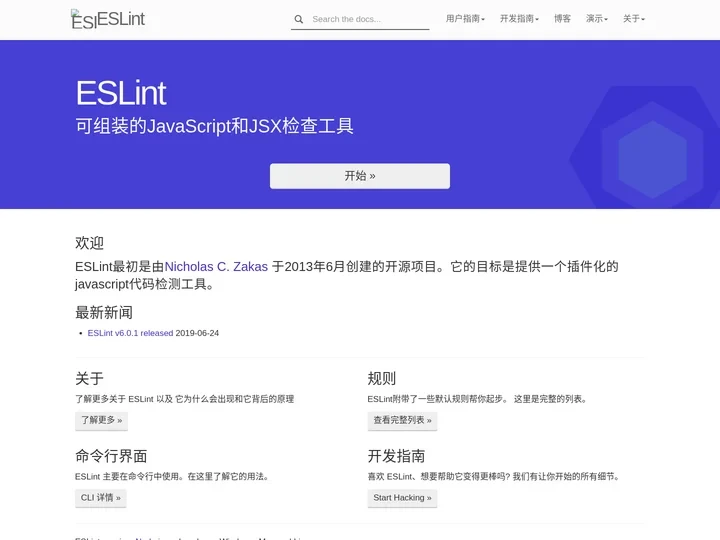Expand the 演示 dropdown menu
This screenshot has width=720, height=540.
596,19
